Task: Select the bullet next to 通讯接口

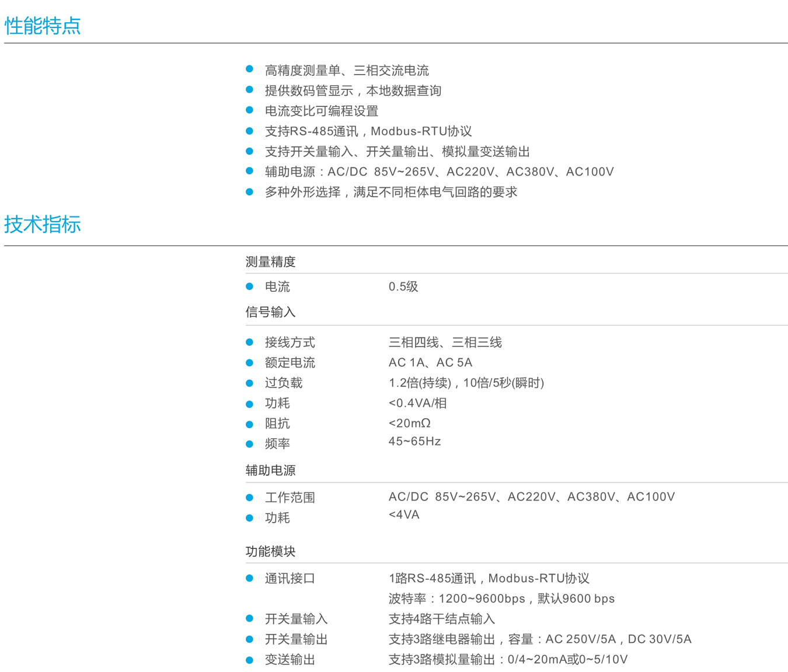Action: tap(250, 579)
